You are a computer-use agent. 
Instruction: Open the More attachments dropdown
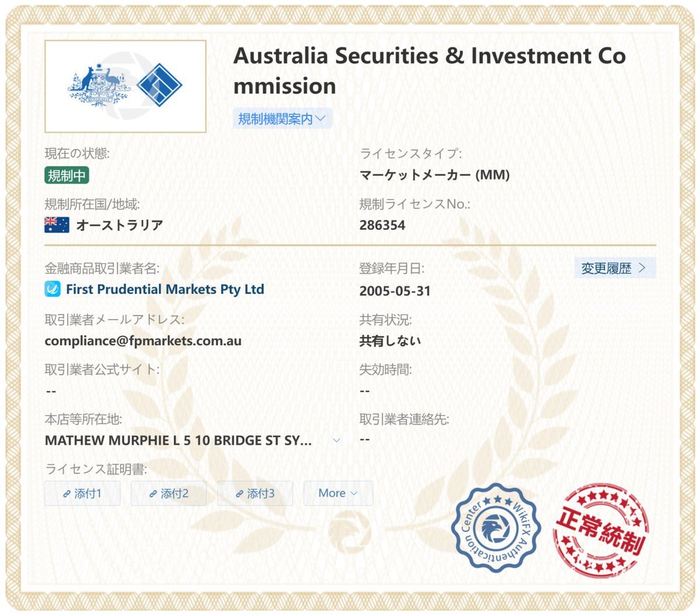coord(338,493)
